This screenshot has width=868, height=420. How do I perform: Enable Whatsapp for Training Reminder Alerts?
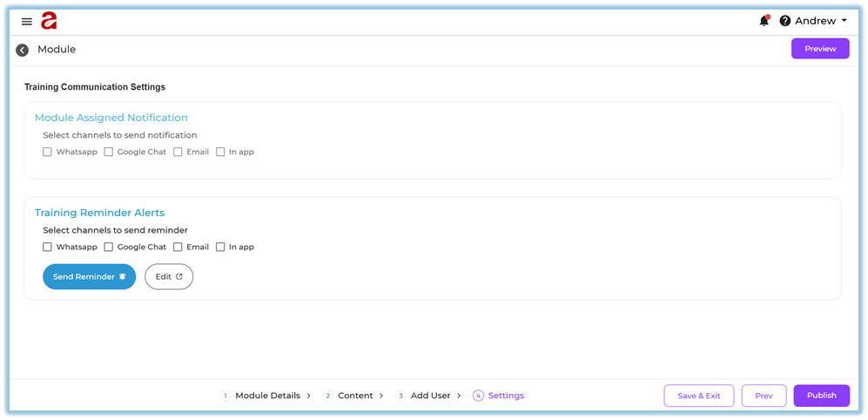(48, 247)
